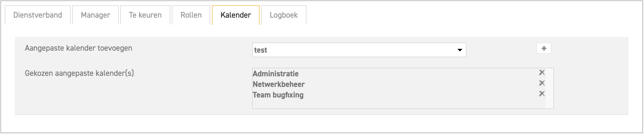Add the selected calendar with plus button

[x=544, y=48]
